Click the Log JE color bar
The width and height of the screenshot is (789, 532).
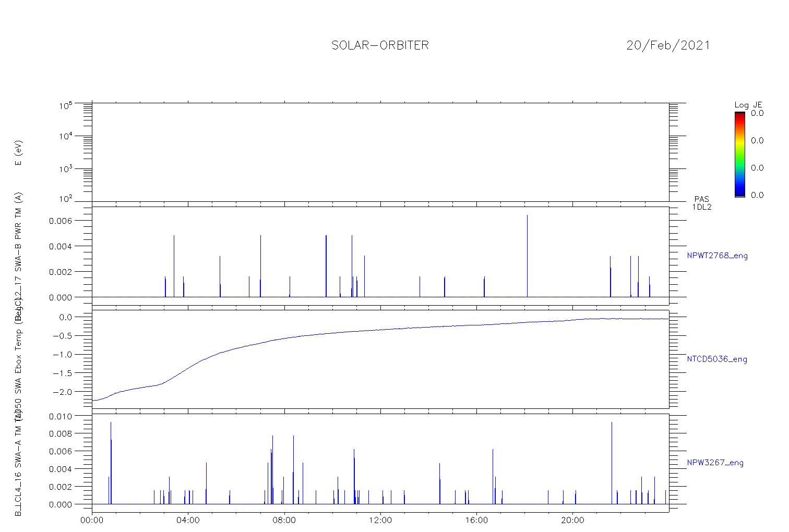tap(739, 154)
